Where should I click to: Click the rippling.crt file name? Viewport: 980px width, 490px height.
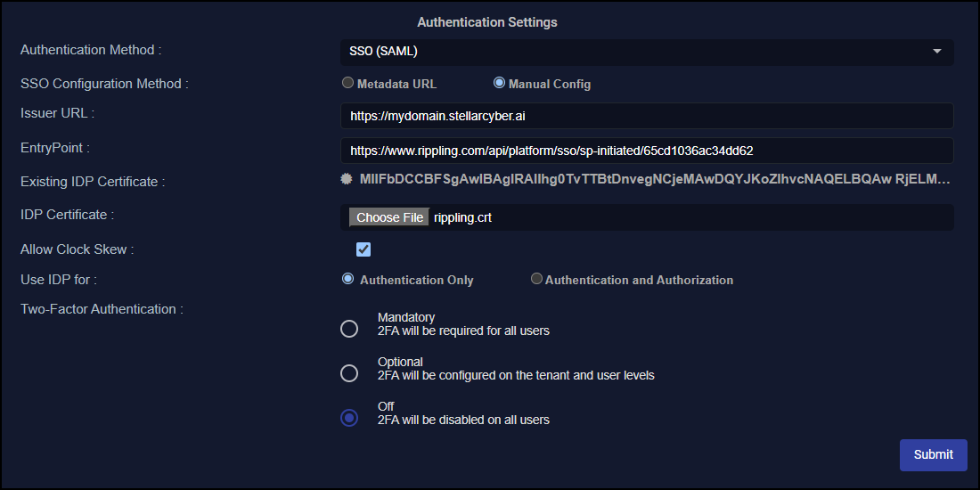coord(462,217)
